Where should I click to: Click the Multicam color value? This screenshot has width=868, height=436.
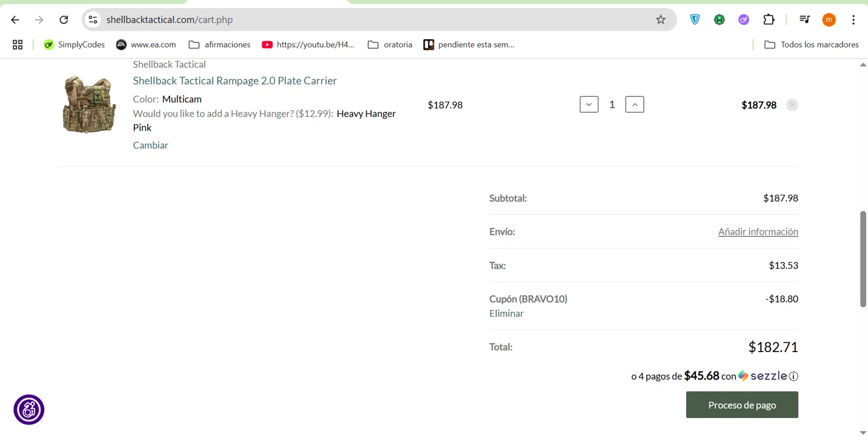coord(182,99)
